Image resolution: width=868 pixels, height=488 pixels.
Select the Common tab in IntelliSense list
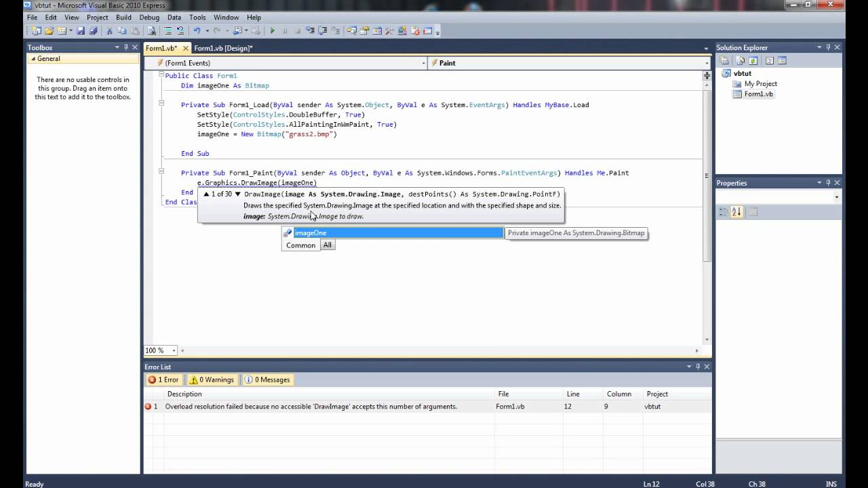click(300, 245)
